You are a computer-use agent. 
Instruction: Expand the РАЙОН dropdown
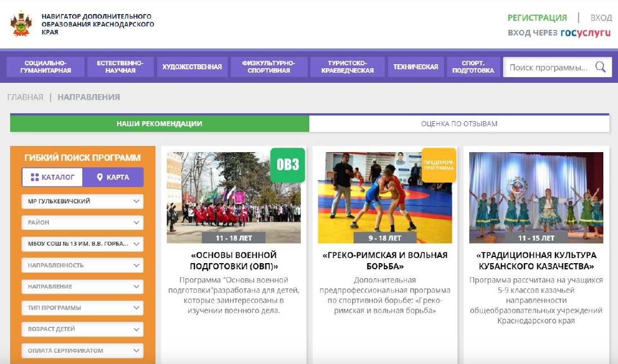(x=82, y=222)
